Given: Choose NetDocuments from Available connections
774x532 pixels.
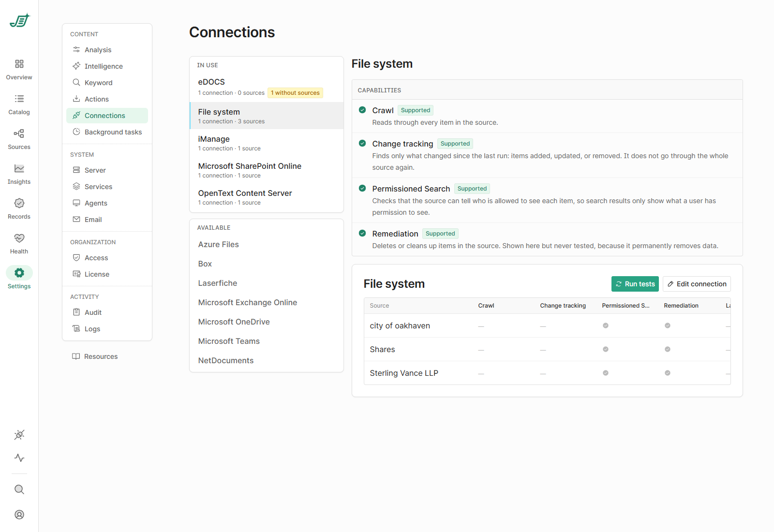Looking at the screenshot, I should [267, 360].
